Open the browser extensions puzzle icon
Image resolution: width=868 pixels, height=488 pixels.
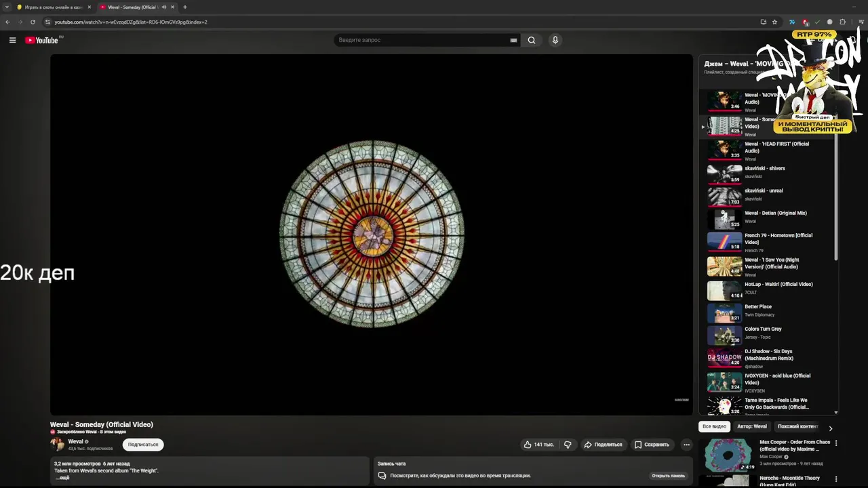(x=843, y=22)
